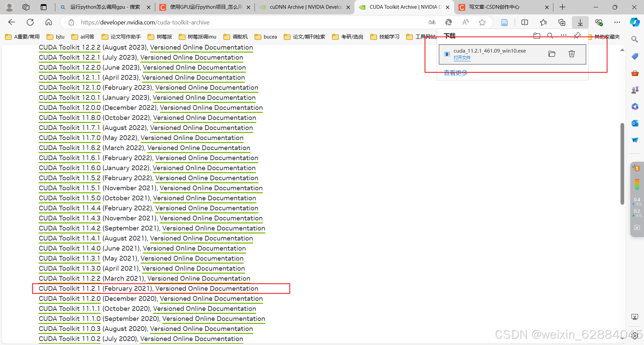Open the favorites list icon
The width and height of the screenshot is (644, 345).
point(543,22)
